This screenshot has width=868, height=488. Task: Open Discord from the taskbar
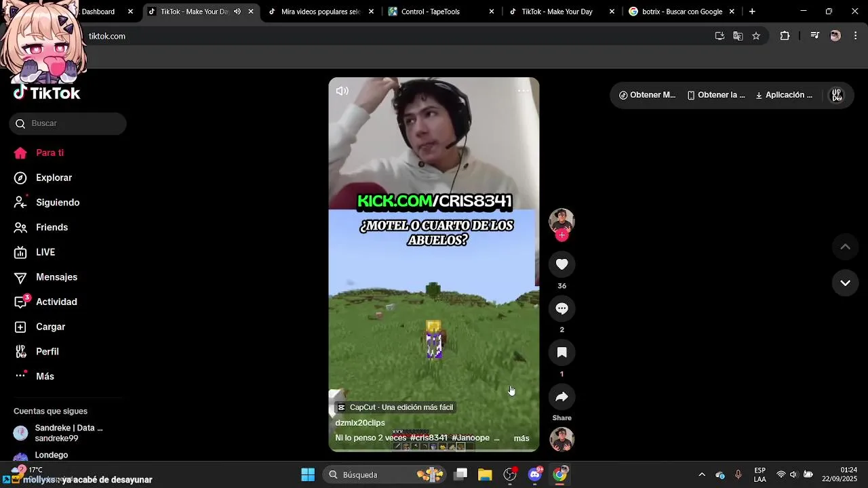click(535, 474)
